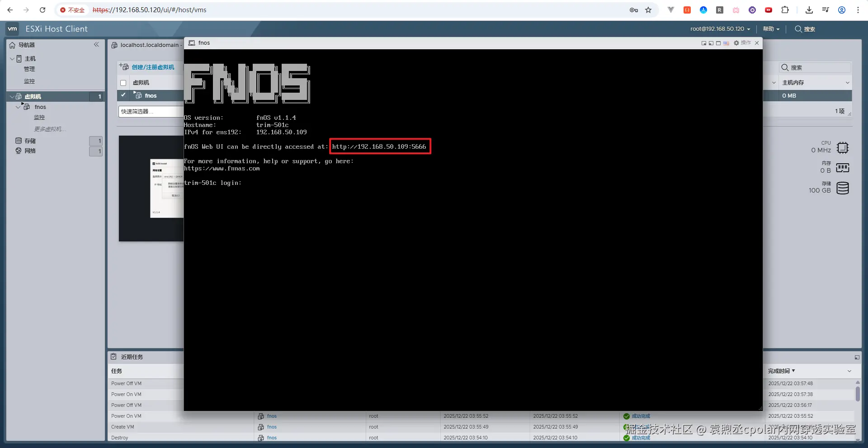This screenshot has width=868, height=448.
Task: Open the saved passwords key icon
Action: point(634,10)
